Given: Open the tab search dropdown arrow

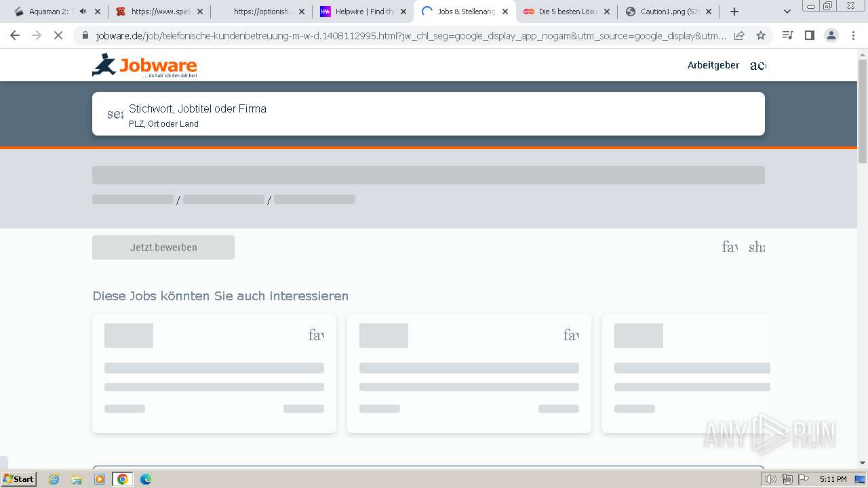Looking at the screenshot, I should pos(787,12).
